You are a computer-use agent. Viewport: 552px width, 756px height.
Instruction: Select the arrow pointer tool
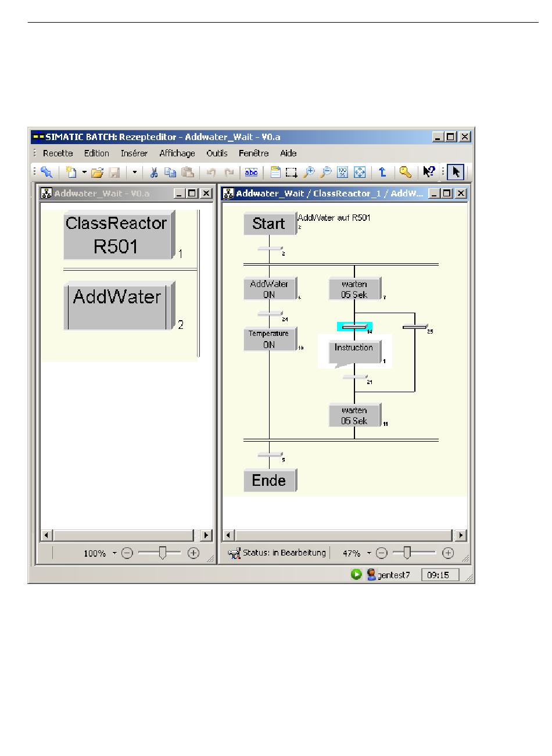tap(456, 172)
